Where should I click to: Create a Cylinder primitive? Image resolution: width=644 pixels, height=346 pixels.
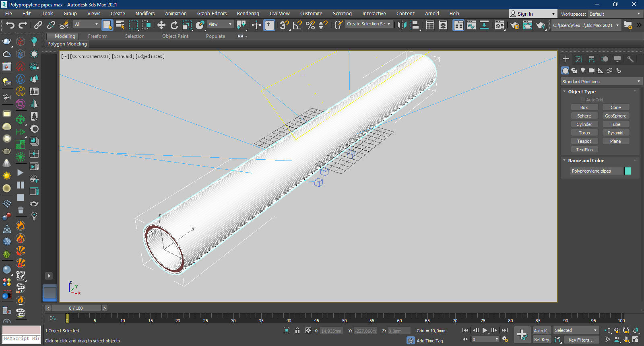click(x=584, y=124)
